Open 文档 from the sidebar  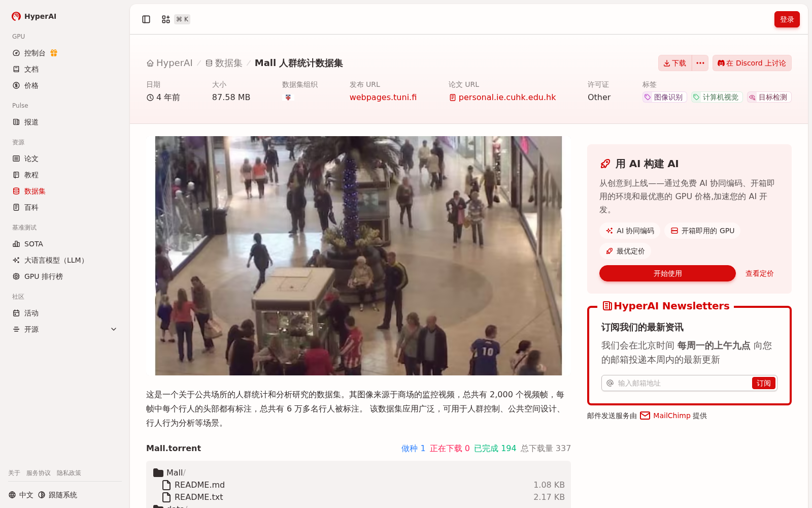(x=25, y=69)
